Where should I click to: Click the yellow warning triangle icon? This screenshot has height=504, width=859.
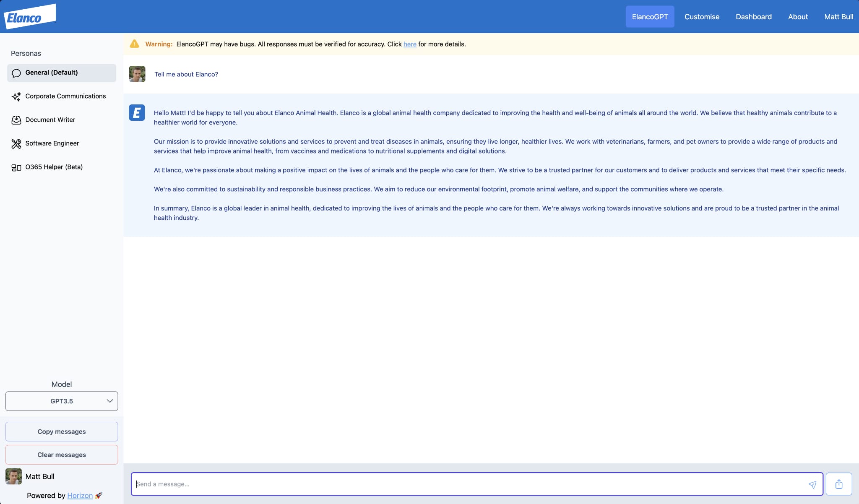(134, 44)
